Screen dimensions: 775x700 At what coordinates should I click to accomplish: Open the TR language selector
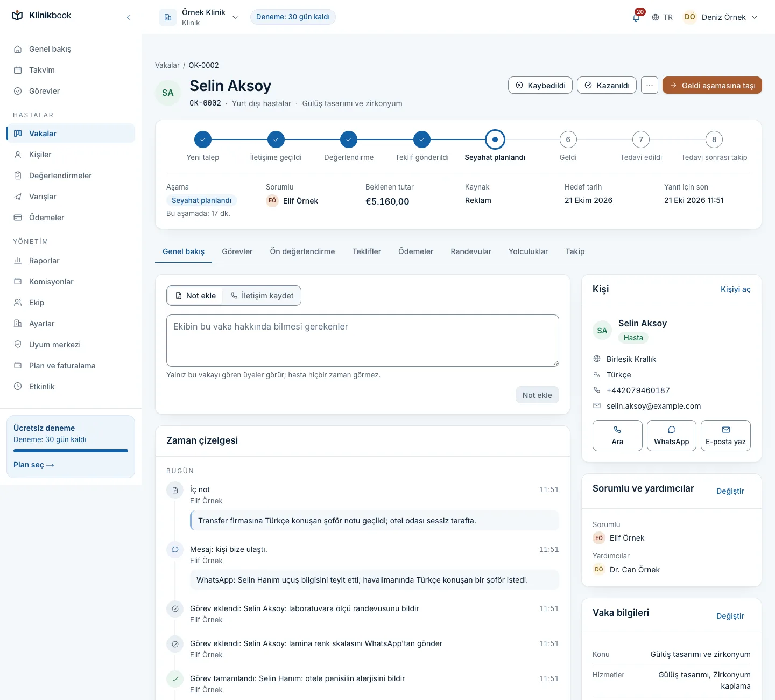point(663,17)
